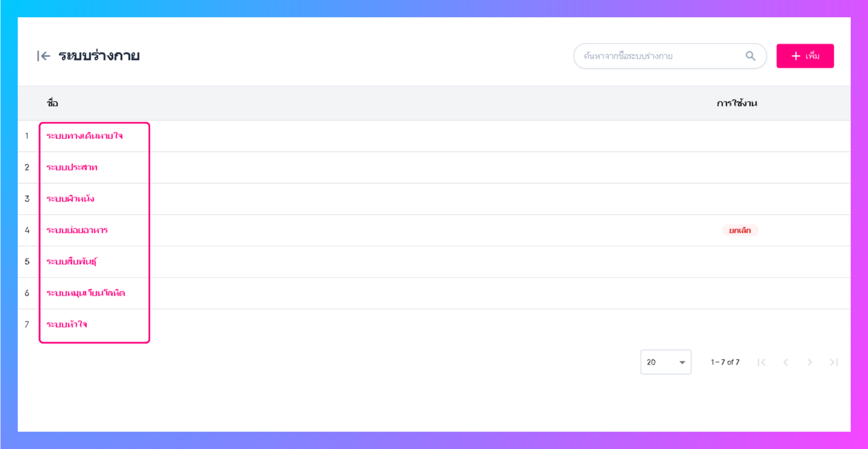Click the การใช้งาน column header

(x=737, y=104)
